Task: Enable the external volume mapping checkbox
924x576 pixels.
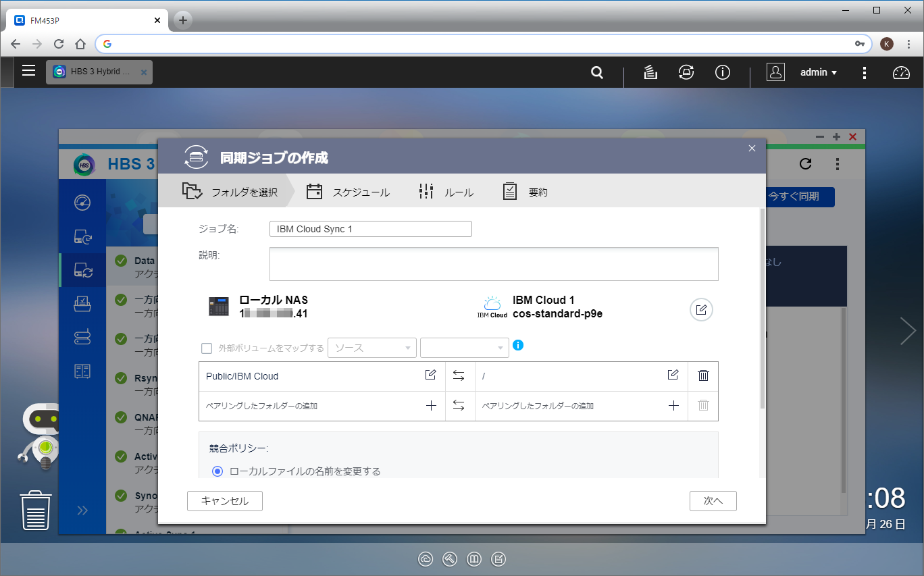Action: 207,348
